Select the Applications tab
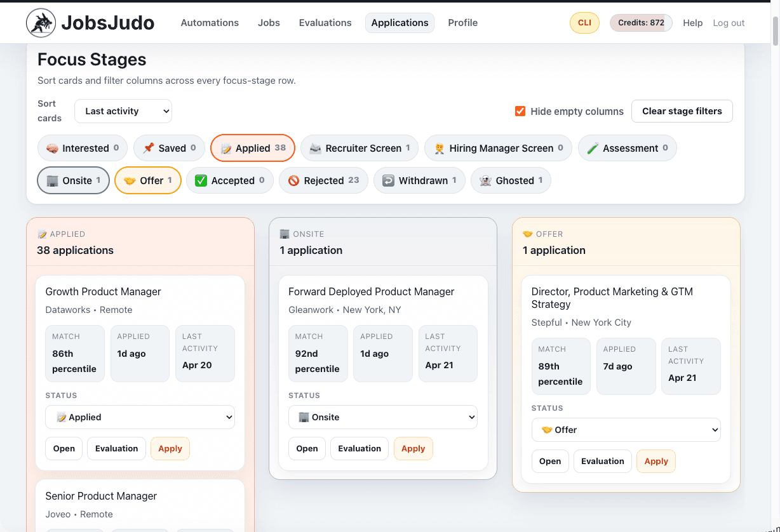 [x=400, y=23]
